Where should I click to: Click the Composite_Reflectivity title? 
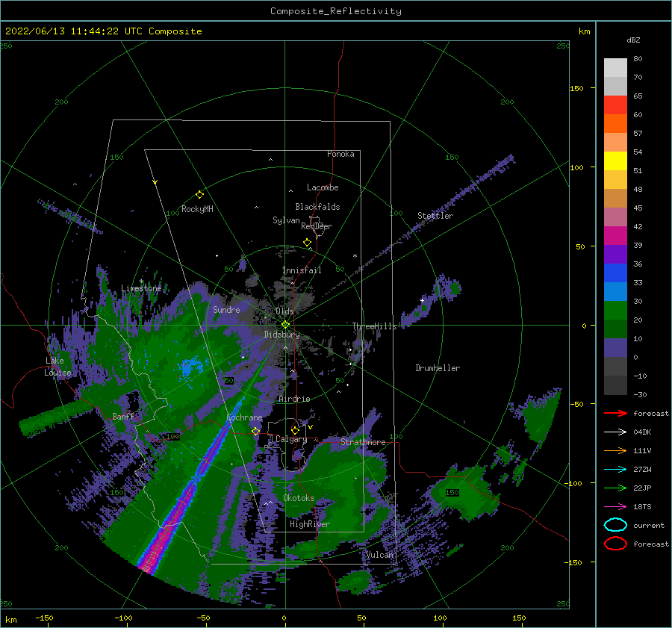click(x=336, y=11)
